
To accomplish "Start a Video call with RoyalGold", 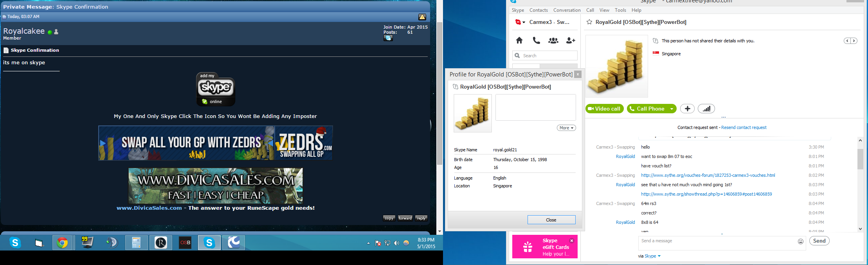I will click(604, 109).
